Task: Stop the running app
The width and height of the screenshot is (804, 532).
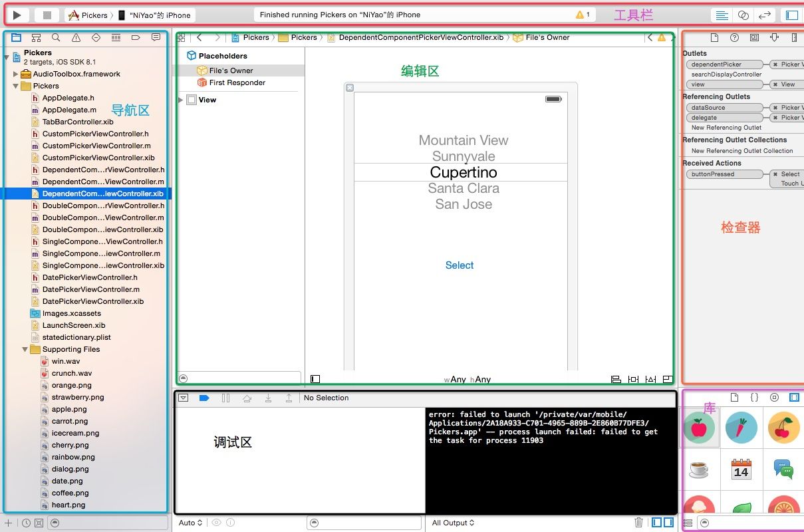Action: (x=47, y=15)
